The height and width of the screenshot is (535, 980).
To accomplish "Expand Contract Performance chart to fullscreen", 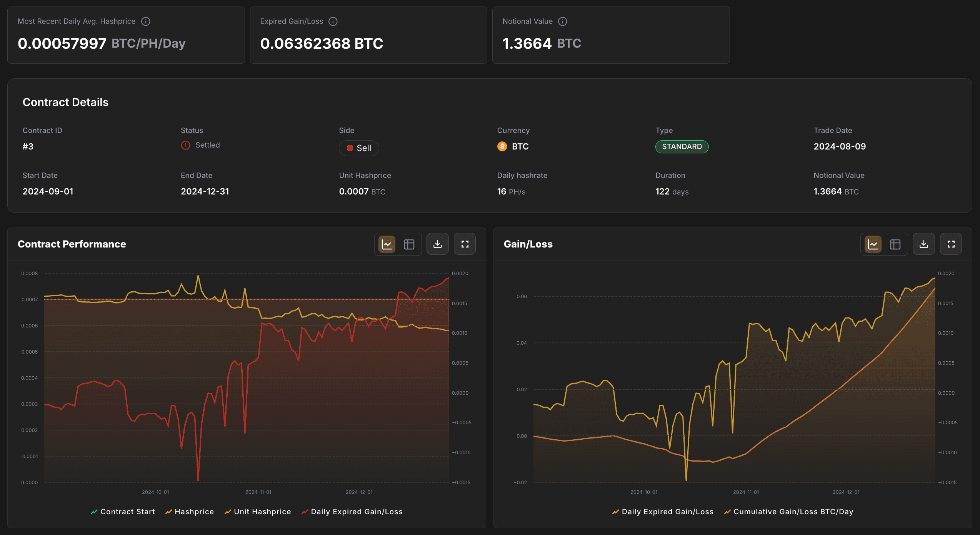I will pos(465,244).
